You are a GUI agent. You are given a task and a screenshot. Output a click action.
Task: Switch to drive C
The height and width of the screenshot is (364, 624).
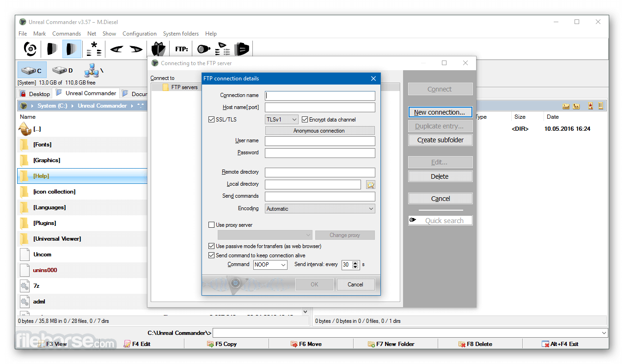32,70
